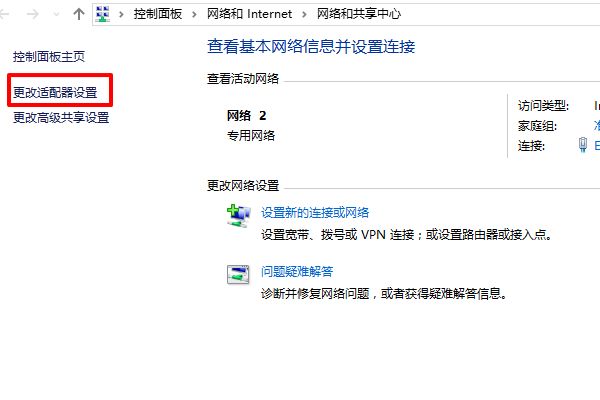Open 问题疑难解答 link
600x400 pixels.
click(297, 272)
